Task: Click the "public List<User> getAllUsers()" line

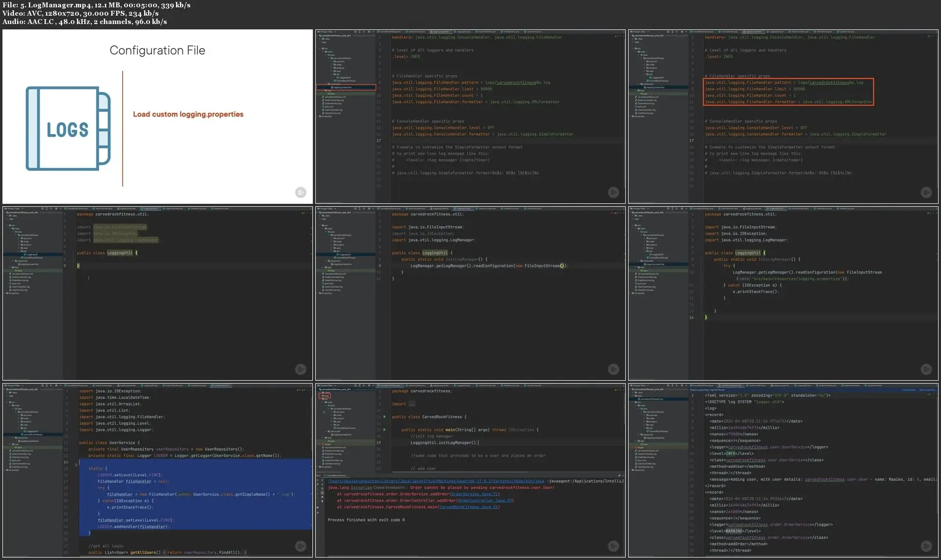Action: click(x=168, y=553)
